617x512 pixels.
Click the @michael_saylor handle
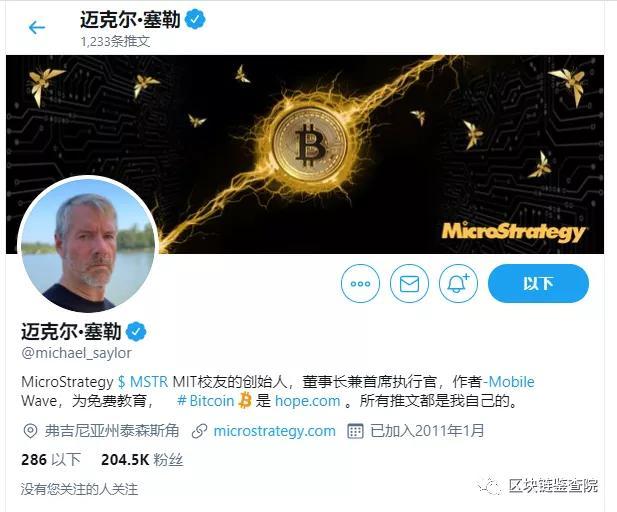tap(76, 353)
